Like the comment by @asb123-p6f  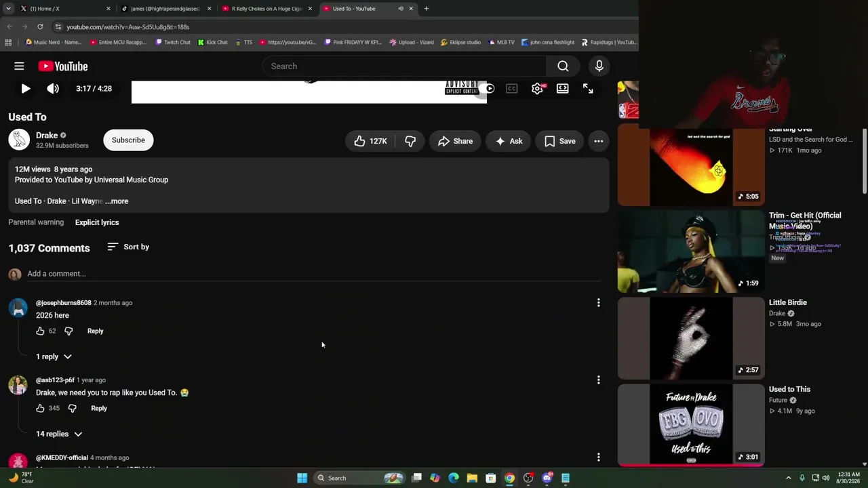[40, 408]
